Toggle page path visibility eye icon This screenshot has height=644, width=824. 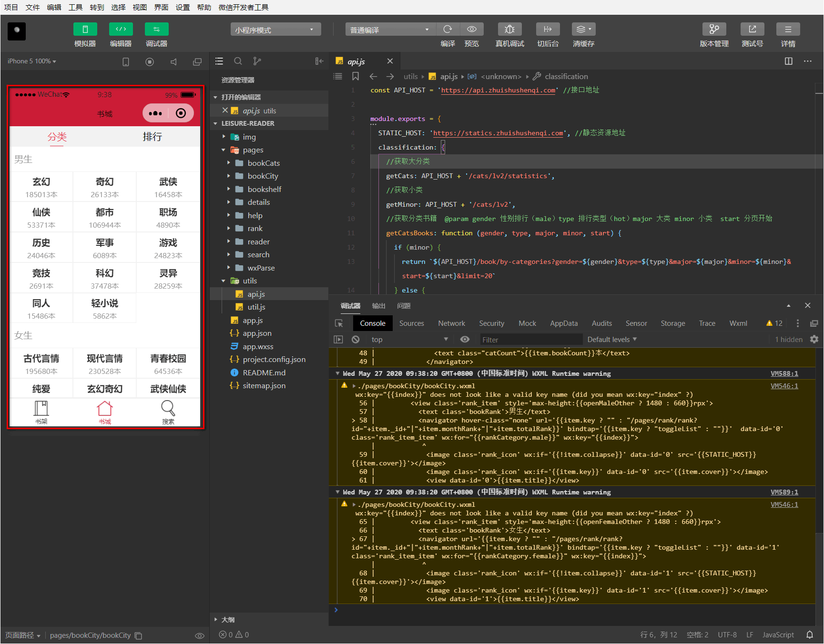(200, 636)
